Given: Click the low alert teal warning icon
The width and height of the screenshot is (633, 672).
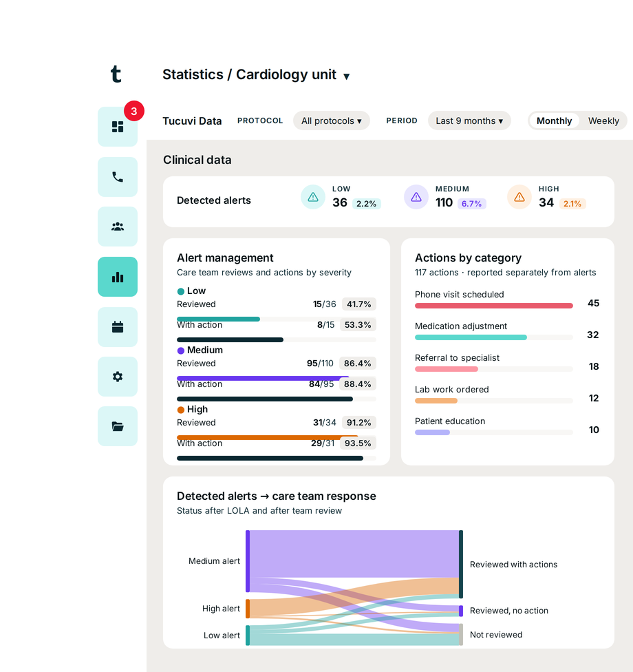Looking at the screenshot, I should point(313,197).
